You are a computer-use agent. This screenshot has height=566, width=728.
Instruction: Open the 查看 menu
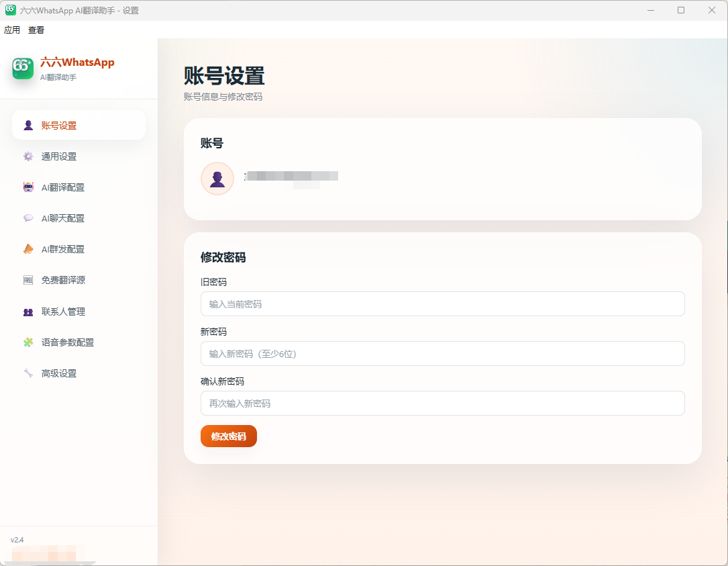point(36,30)
